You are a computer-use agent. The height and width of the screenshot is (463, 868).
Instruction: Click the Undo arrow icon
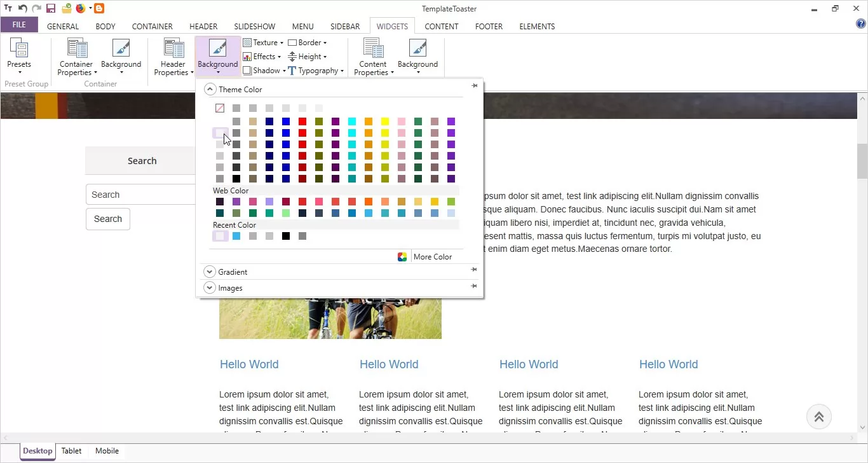pyautogui.click(x=23, y=9)
